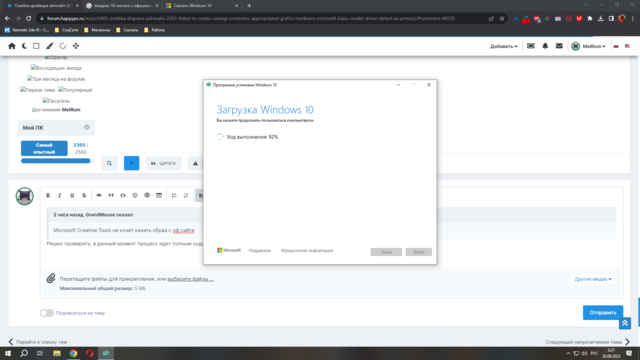Click the blue plus multi-quote button
This screenshot has width=640, height=360.
pyautogui.click(x=131, y=163)
